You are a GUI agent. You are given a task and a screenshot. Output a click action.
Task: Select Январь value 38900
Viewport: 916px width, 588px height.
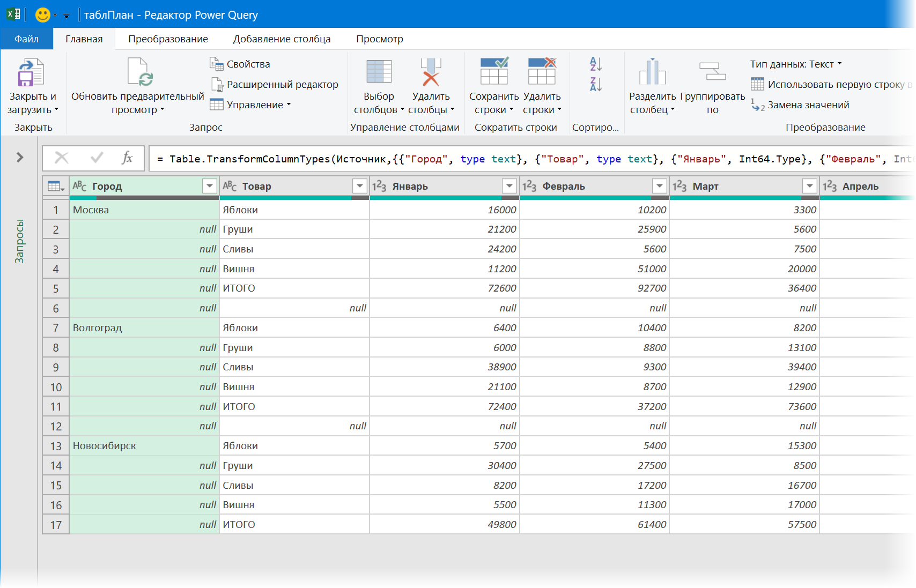[445, 367]
